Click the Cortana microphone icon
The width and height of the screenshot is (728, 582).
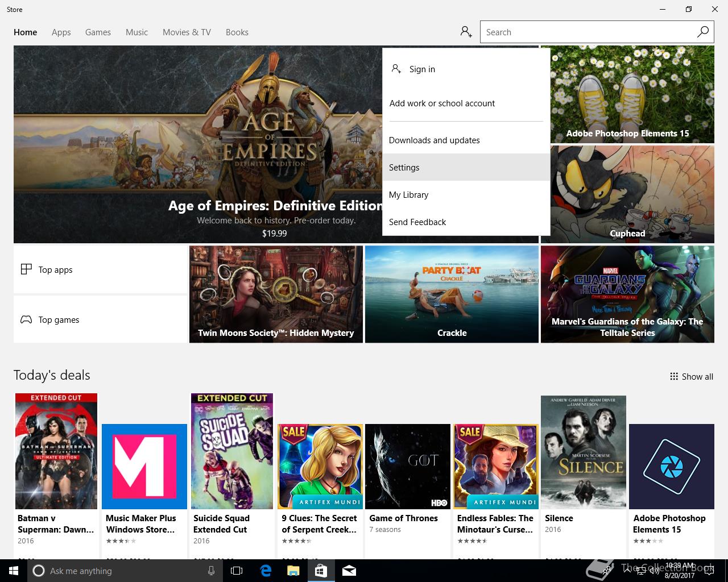pos(211,571)
